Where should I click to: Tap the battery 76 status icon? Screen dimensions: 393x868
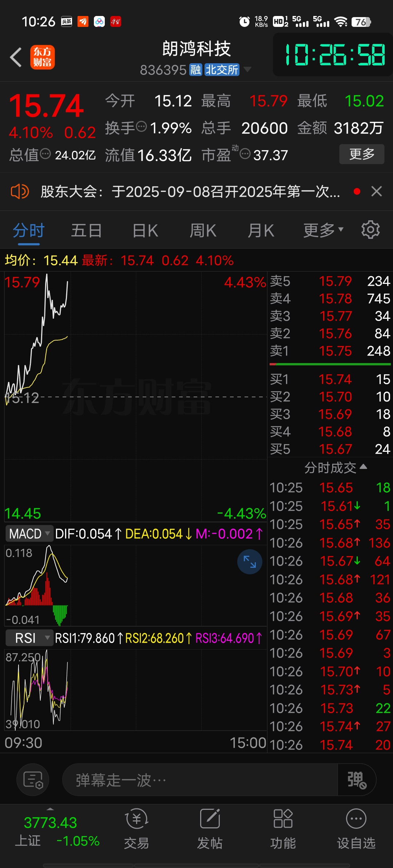coord(361,22)
